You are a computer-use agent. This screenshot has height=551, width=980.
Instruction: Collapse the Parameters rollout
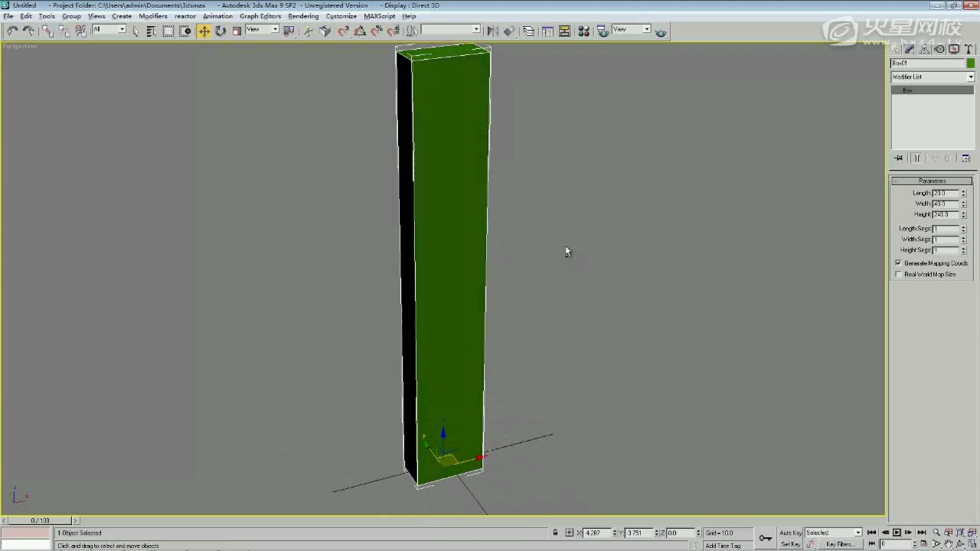[932, 181]
